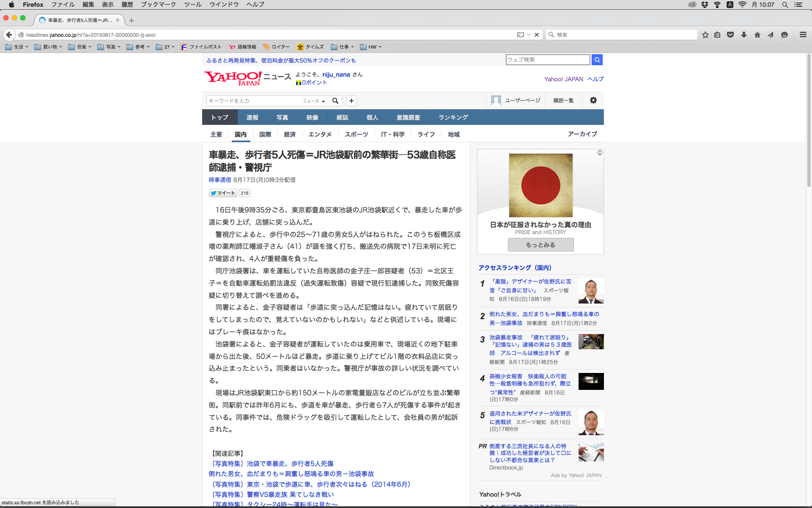The width and height of the screenshot is (812, 508).
Task: Stop loading with the X button
Action: pyautogui.click(x=537, y=35)
